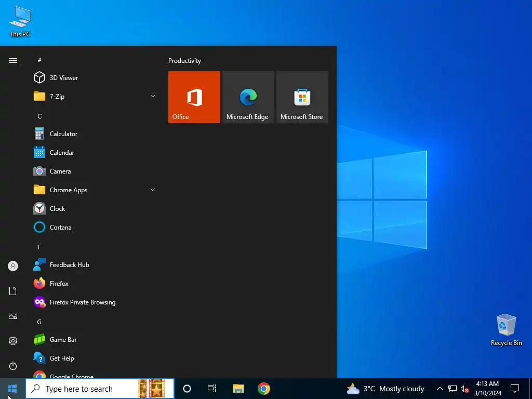Open Settings via the gear icon
The width and height of the screenshot is (532, 399).
[x=13, y=341]
